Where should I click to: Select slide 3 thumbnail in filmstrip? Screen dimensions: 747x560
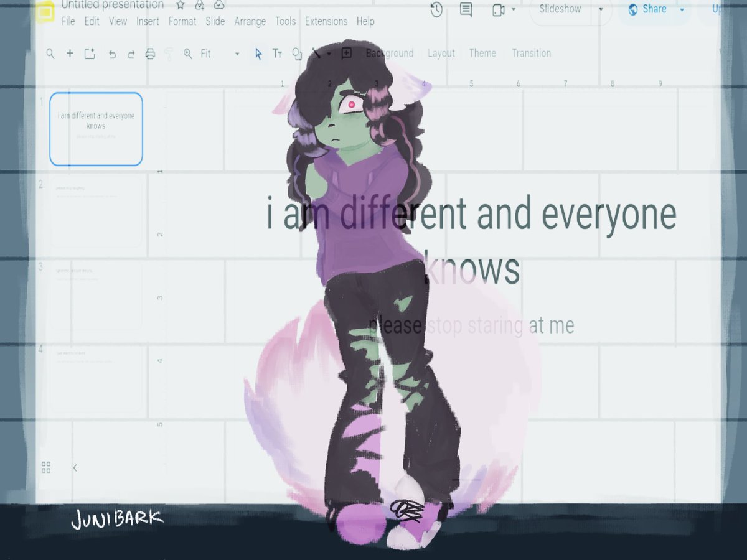[96, 294]
